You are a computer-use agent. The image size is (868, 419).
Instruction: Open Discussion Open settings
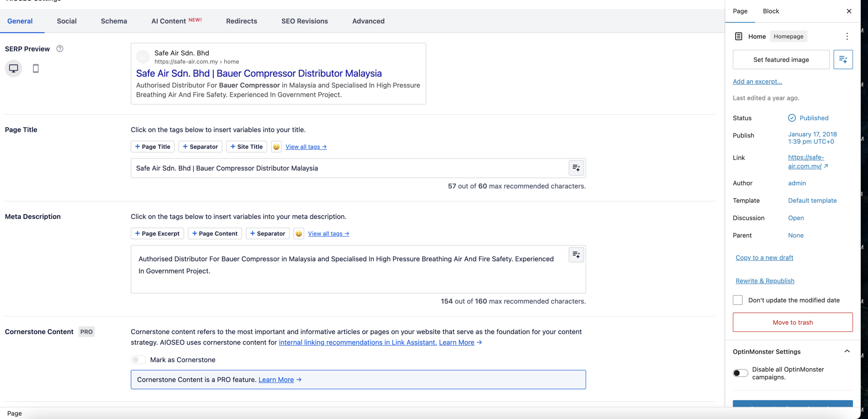(796, 218)
